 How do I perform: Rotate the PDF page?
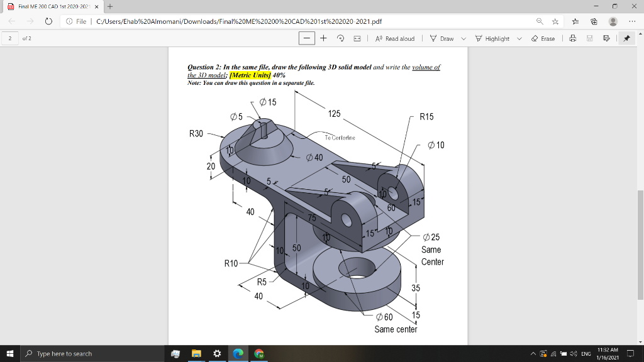(340, 38)
